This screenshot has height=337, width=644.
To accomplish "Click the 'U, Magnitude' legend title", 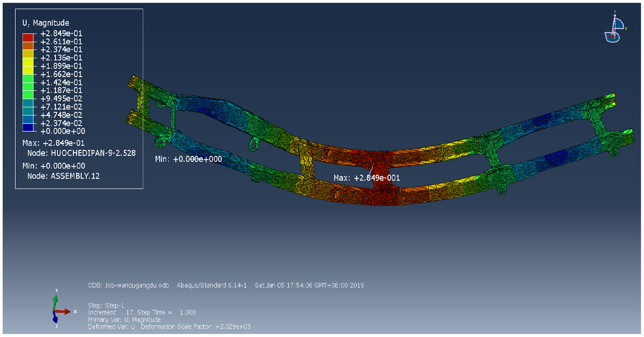I will pyautogui.click(x=46, y=23).
